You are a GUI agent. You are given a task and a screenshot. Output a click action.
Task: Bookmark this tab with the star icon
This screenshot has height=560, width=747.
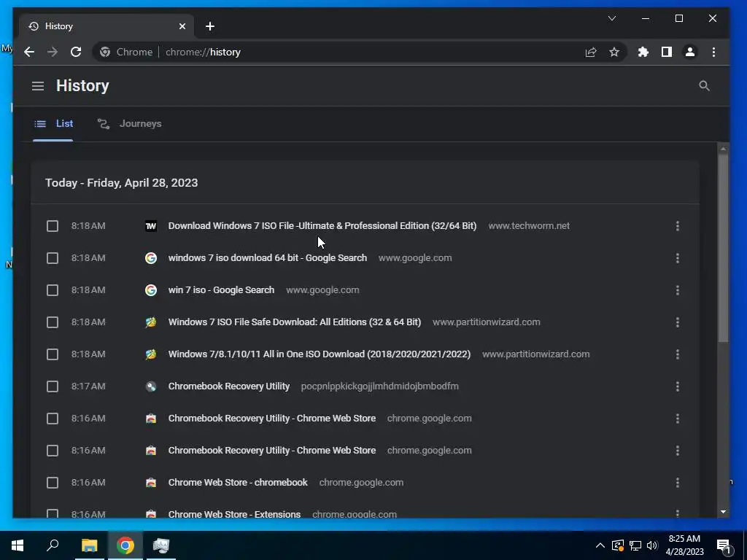614,52
